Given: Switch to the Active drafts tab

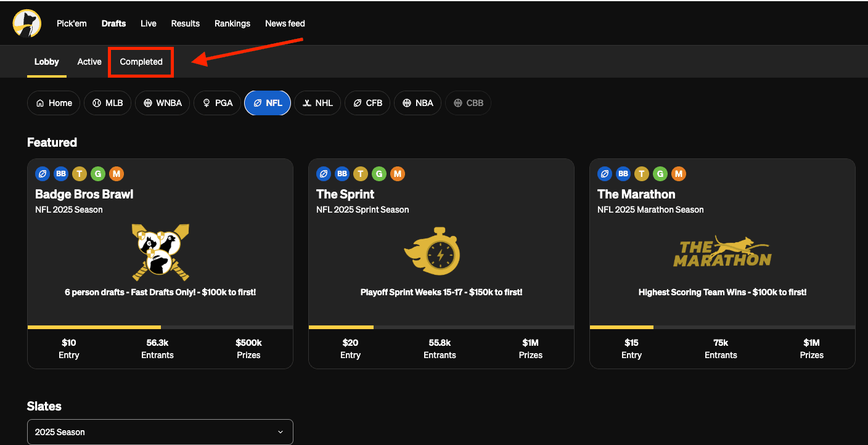Looking at the screenshot, I should [x=89, y=62].
